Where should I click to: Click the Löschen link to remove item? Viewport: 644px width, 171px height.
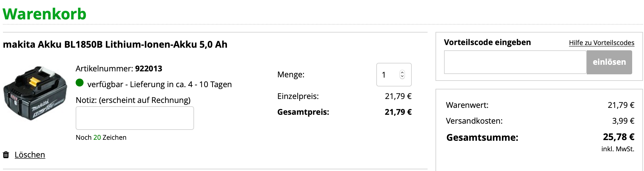[x=30, y=155]
